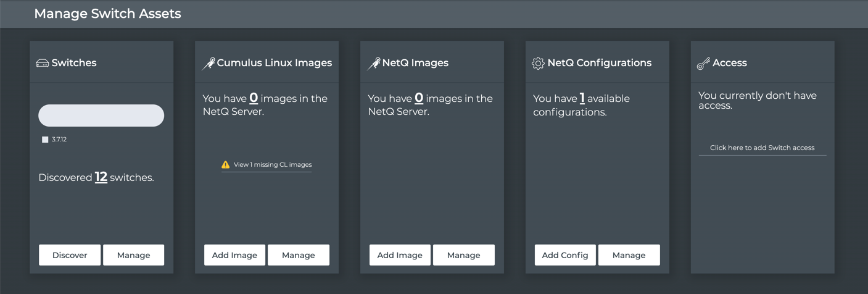The width and height of the screenshot is (868, 294).
Task: Click the Cumulus Linux Images rocket icon
Action: coord(209,63)
